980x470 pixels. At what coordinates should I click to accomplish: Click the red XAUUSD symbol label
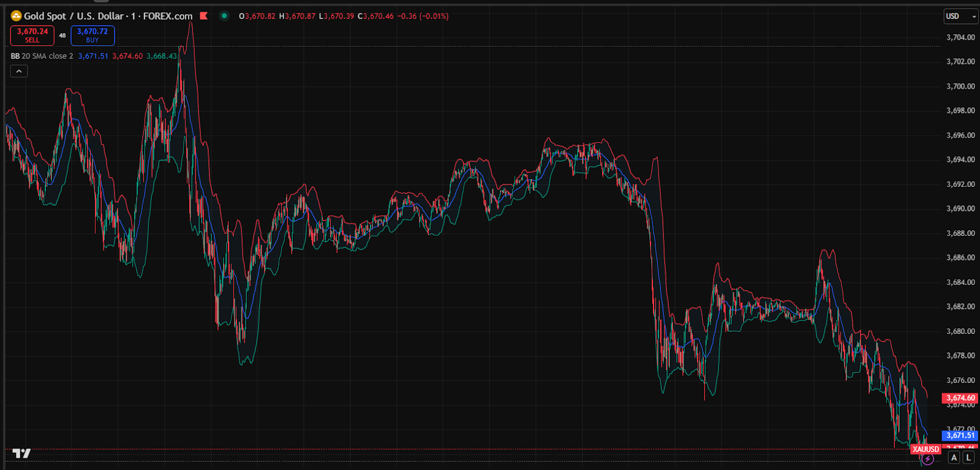point(925,449)
